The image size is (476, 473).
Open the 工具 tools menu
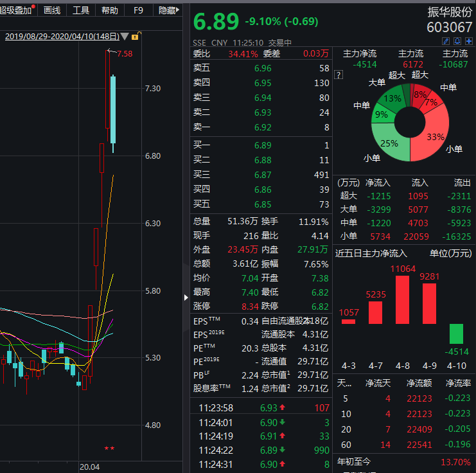pyautogui.click(x=81, y=10)
